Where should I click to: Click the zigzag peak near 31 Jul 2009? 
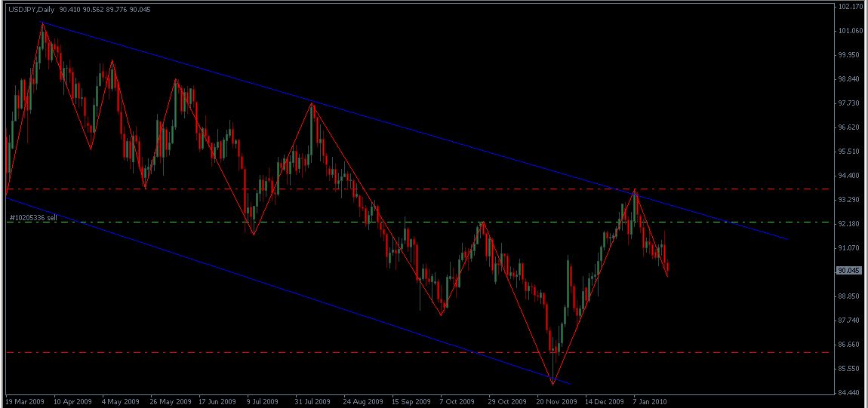coord(312,103)
